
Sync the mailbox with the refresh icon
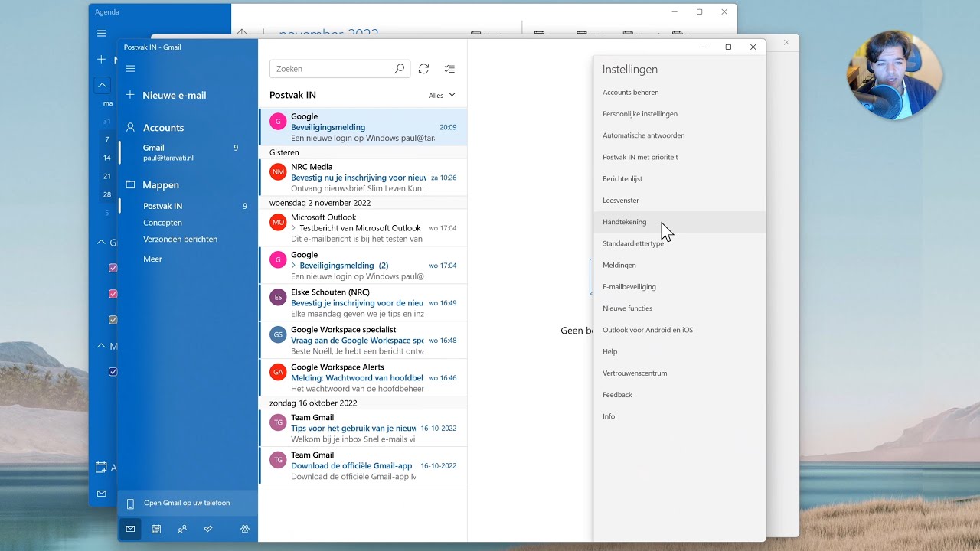point(424,69)
